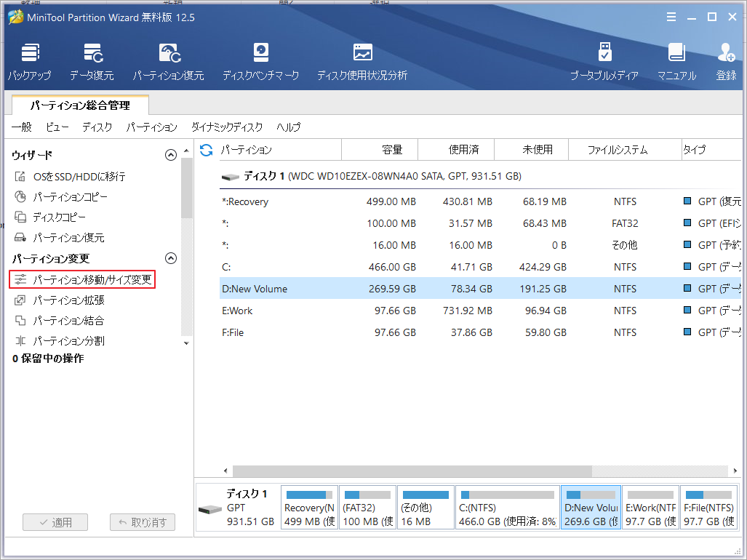Click horizontal scrollbar left arrow
This screenshot has width=747, height=560.
click(x=225, y=471)
